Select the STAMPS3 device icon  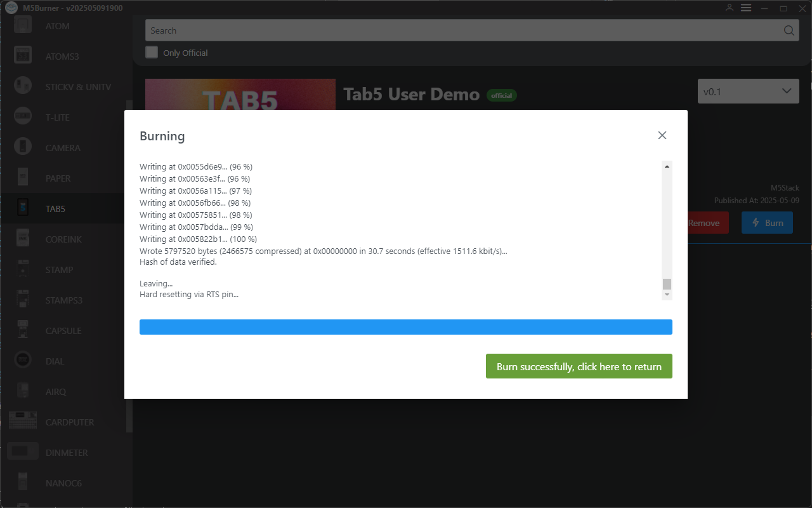pos(23,300)
